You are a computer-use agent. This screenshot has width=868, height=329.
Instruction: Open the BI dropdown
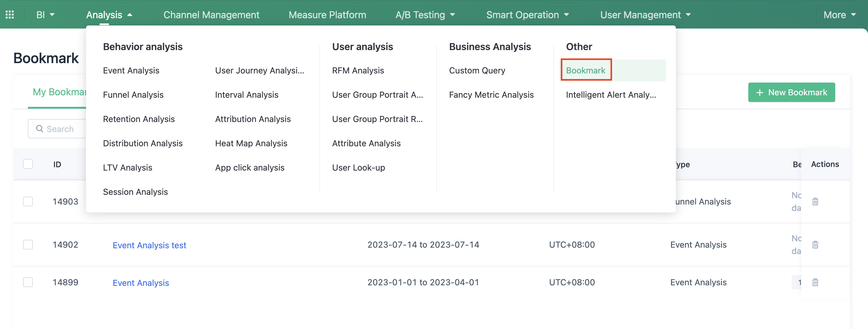pyautogui.click(x=45, y=15)
